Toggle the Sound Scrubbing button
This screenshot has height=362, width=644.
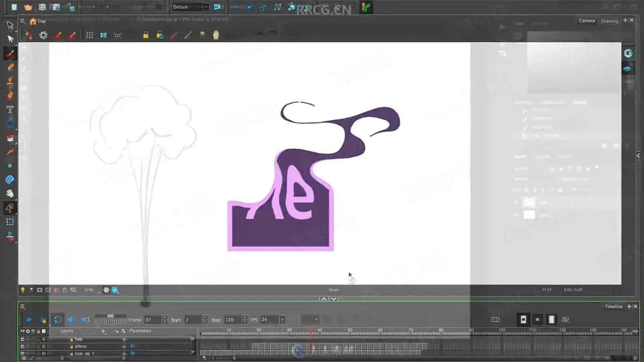pos(85,320)
